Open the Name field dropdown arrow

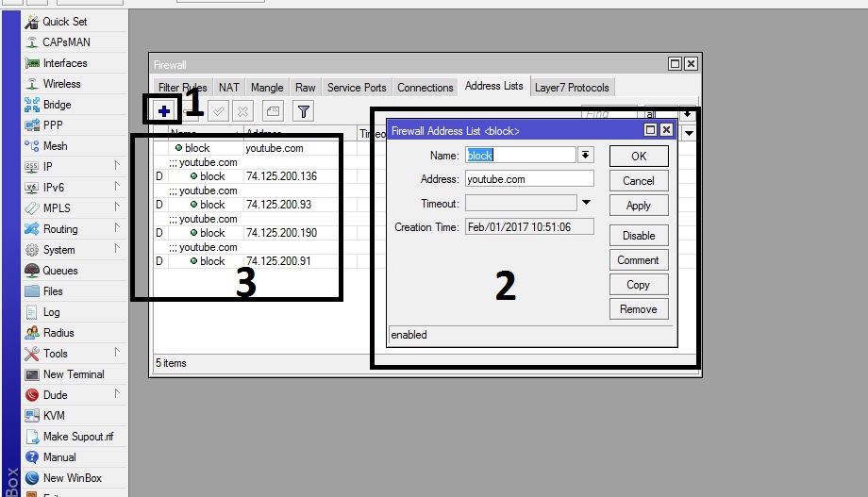[585, 155]
